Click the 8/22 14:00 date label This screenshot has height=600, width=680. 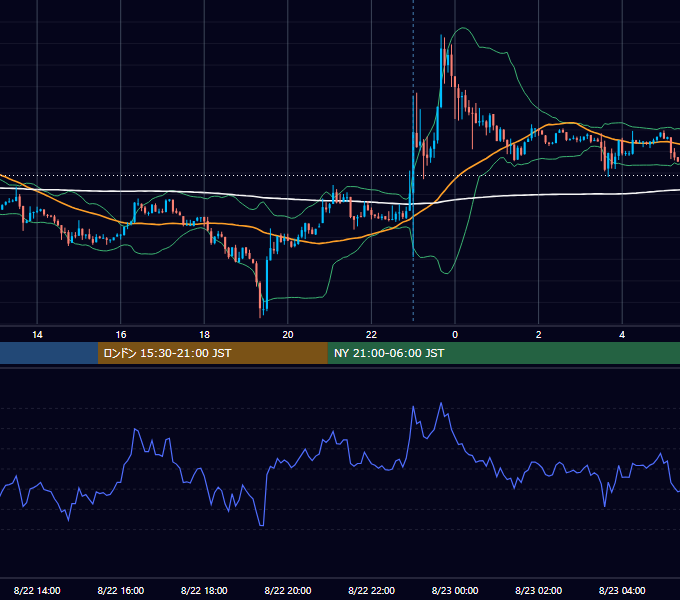click(37, 590)
